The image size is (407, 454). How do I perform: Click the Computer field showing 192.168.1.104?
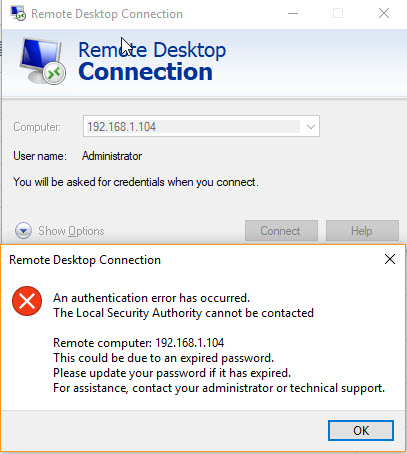click(201, 126)
